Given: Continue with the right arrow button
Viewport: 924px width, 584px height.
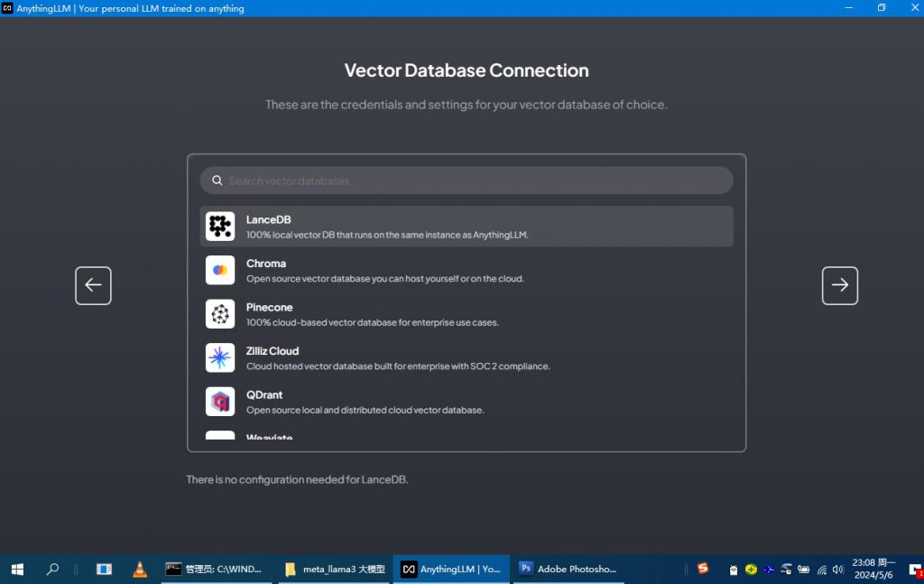Looking at the screenshot, I should 839,285.
